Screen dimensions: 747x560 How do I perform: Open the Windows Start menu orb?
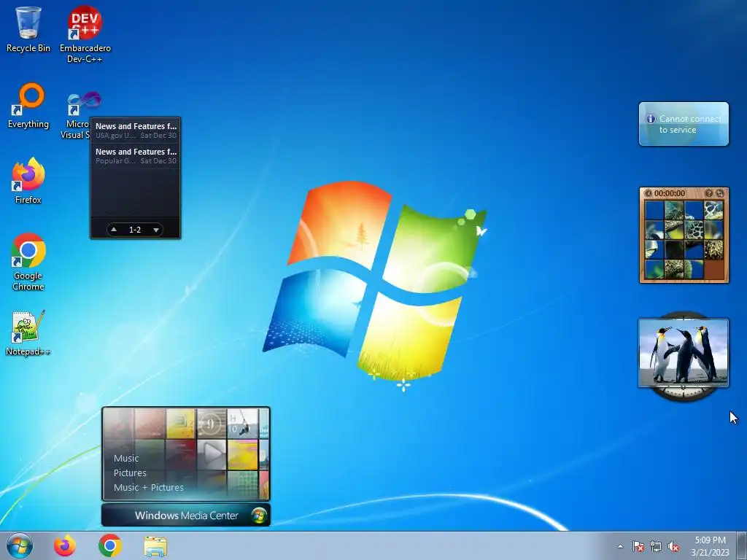[x=20, y=545]
